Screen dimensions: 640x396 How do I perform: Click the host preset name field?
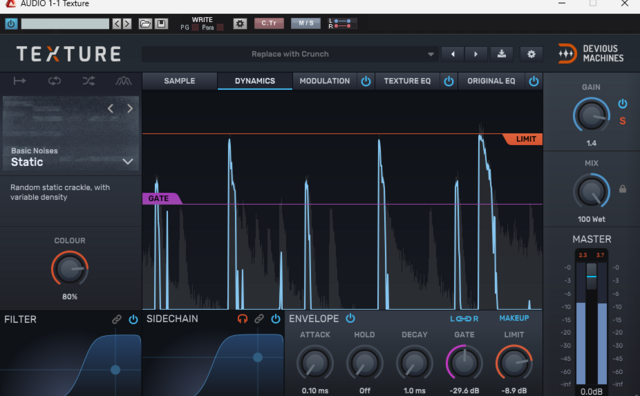pyautogui.click(x=65, y=24)
